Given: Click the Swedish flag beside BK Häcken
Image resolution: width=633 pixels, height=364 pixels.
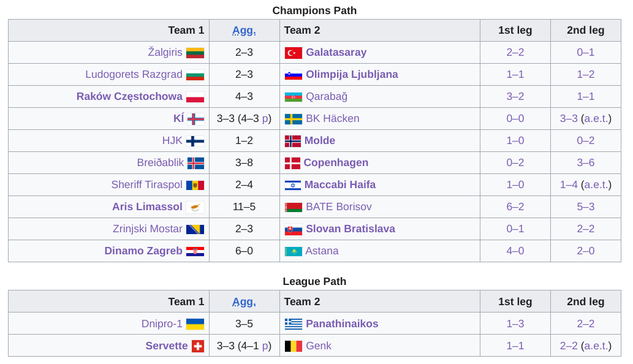Looking at the screenshot, I should click(293, 119).
